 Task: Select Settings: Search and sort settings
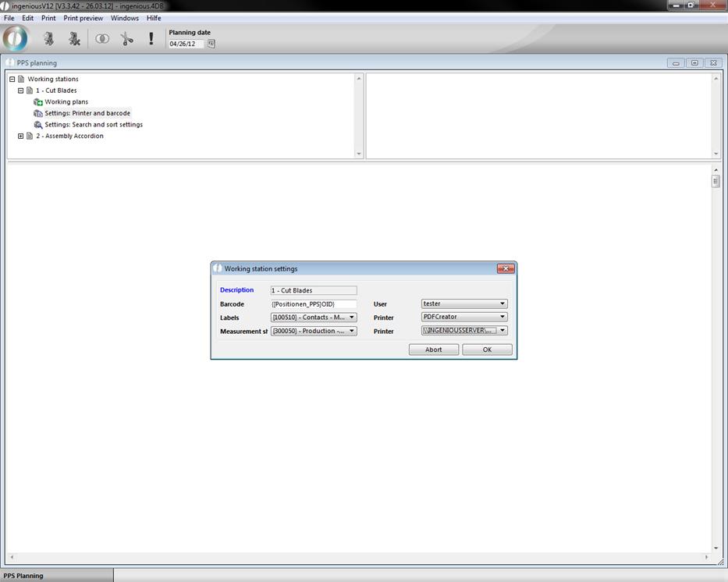[x=93, y=125]
